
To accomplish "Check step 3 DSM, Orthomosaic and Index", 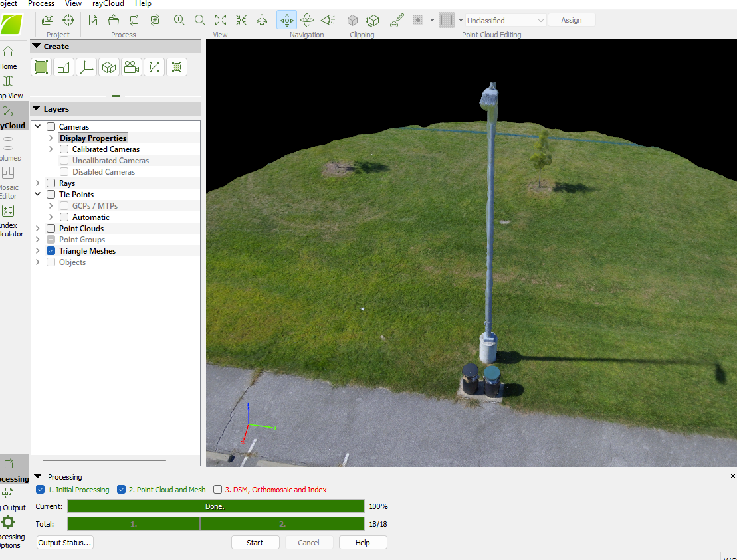I will pos(217,490).
